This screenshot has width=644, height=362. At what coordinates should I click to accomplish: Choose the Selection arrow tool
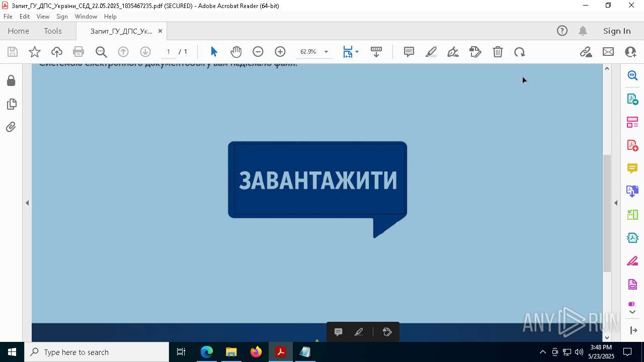pos(214,52)
